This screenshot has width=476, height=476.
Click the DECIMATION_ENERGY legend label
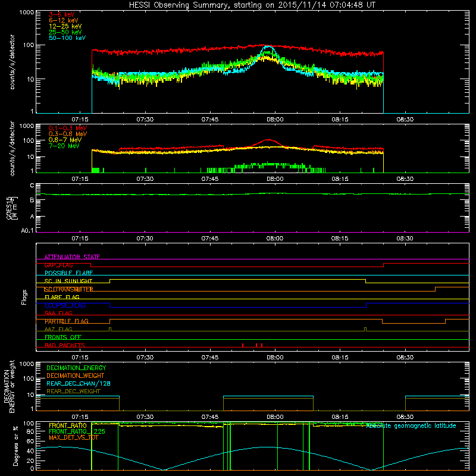[76, 368]
